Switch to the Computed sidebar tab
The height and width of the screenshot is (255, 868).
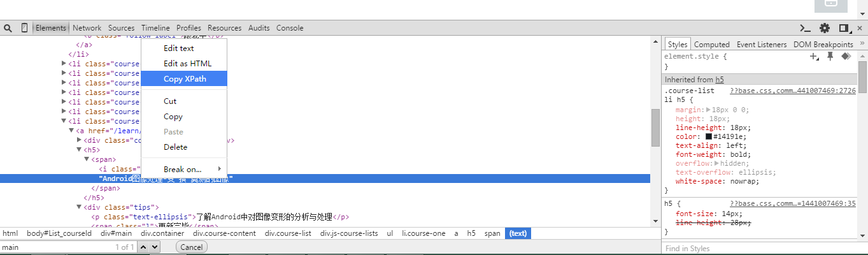(711, 45)
